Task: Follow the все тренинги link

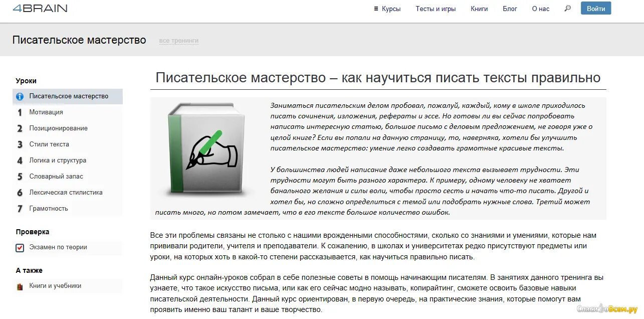Action: point(178,41)
